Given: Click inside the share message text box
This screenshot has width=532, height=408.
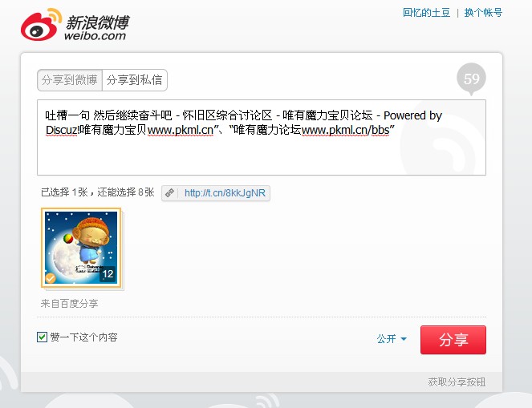Looking at the screenshot, I should (x=262, y=138).
